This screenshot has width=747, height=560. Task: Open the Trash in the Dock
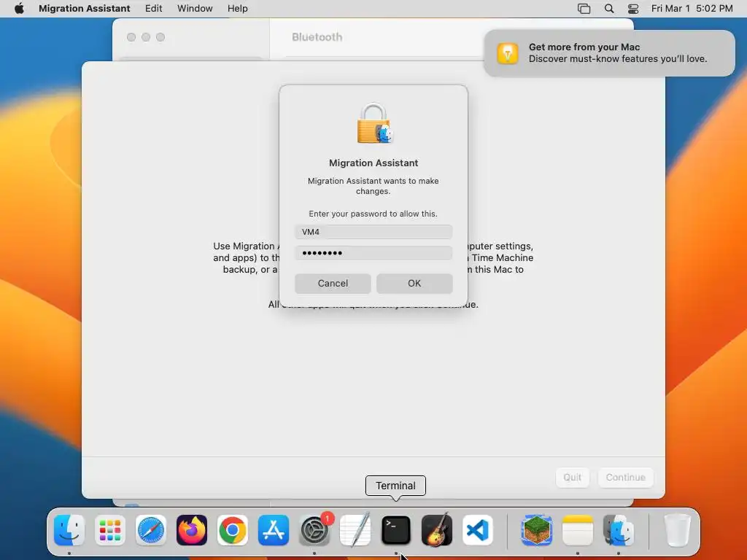point(677,530)
